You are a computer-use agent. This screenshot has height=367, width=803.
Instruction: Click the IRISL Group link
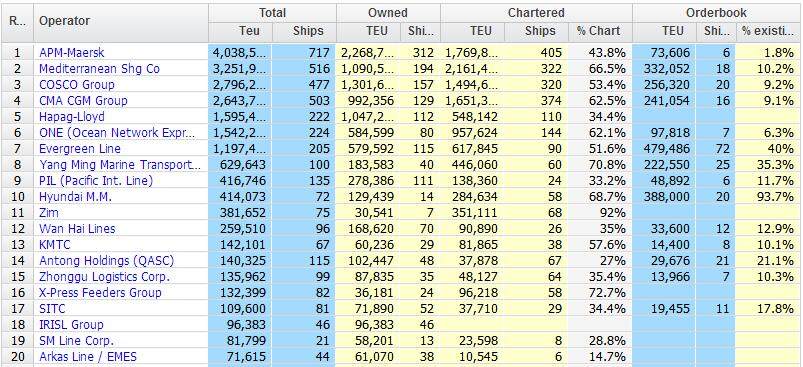coord(71,325)
